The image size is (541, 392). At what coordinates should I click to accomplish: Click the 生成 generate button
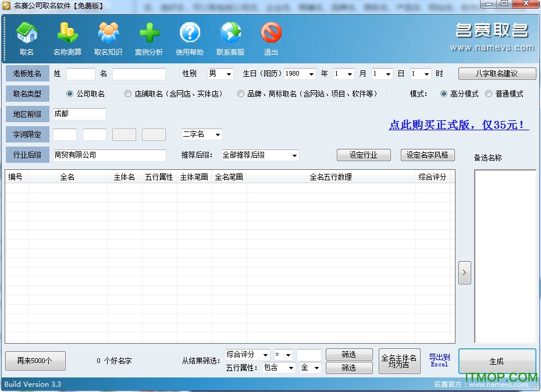pyautogui.click(x=497, y=361)
